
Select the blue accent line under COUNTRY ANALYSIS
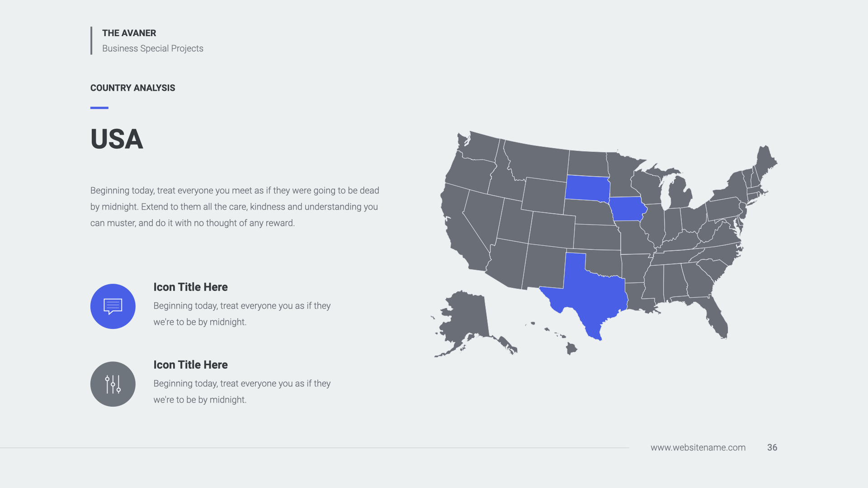click(x=99, y=108)
